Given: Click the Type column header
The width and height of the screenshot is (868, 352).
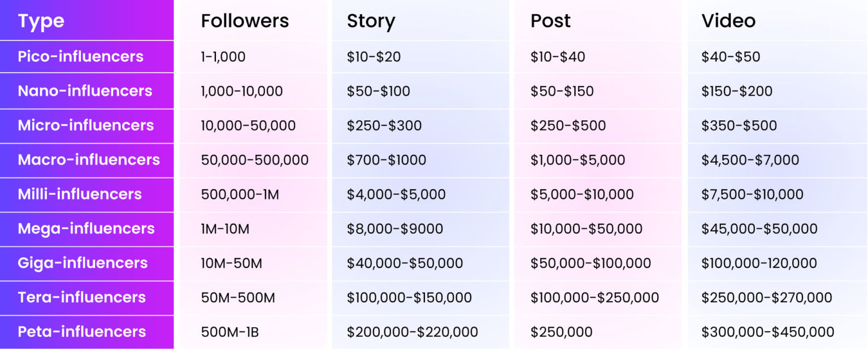Looking at the screenshot, I should coord(41,21).
